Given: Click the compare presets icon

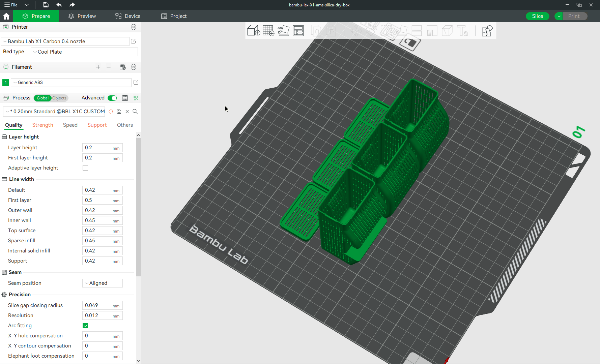Looking at the screenshot, I should click(136, 98).
